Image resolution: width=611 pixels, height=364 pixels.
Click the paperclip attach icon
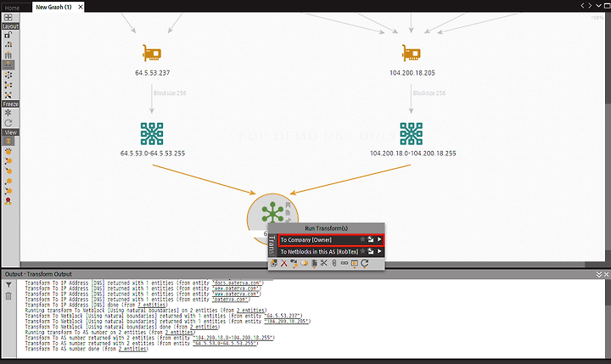point(334,263)
